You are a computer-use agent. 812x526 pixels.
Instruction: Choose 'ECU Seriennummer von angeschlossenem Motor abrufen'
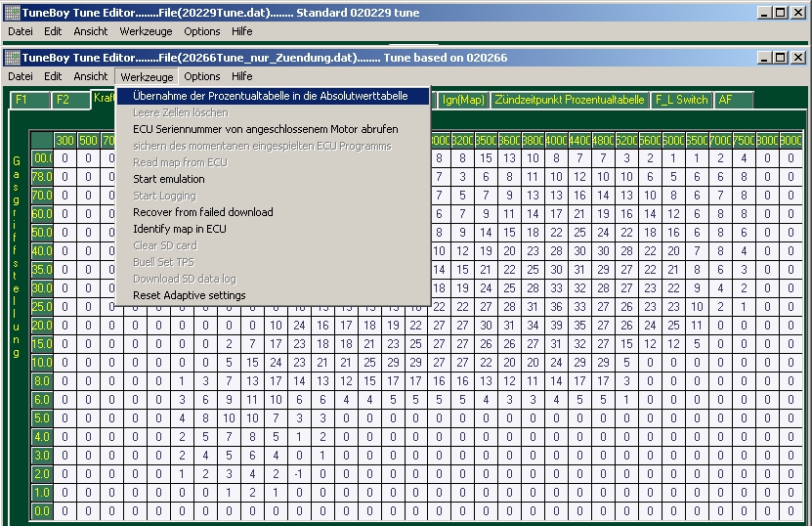[265, 129]
